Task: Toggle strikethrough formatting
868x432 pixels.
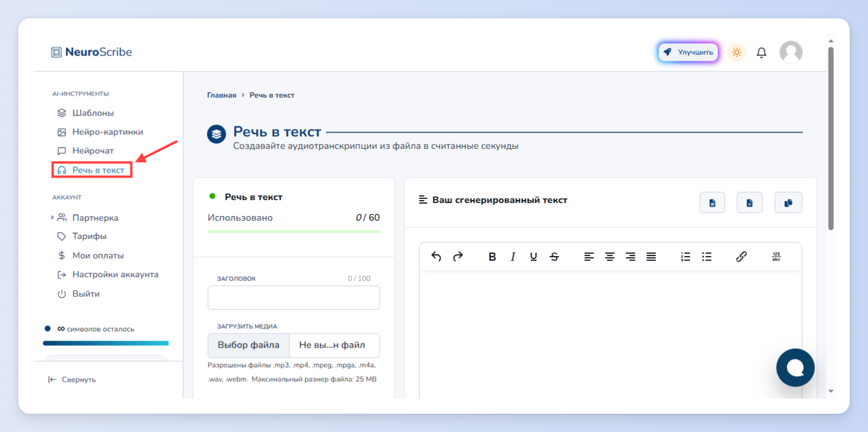Action: [554, 257]
